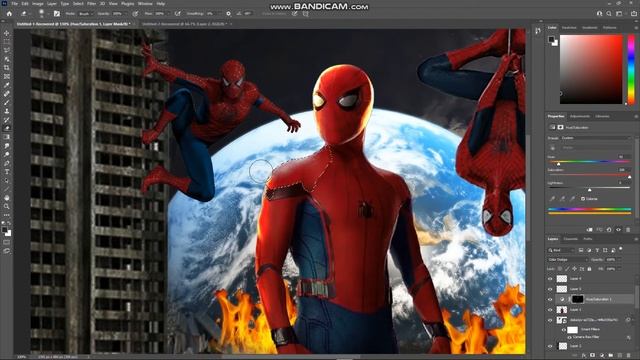This screenshot has height=360, width=640.
Task: Click the color picker field in Color panel
Action: 591,69
